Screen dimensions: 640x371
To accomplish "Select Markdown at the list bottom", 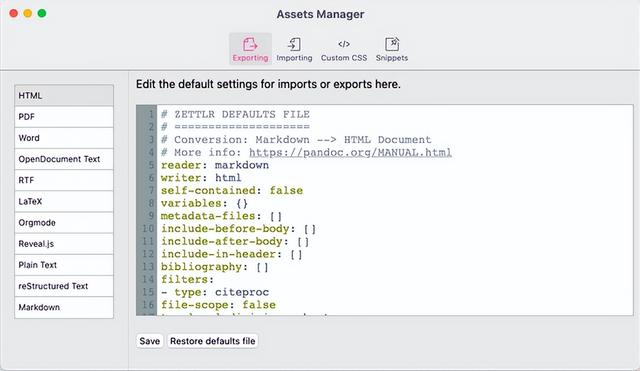I will click(64, 307).
